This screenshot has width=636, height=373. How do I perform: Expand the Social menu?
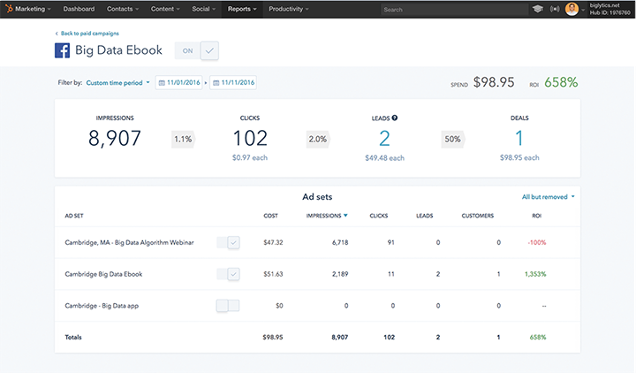coord(204,9)
